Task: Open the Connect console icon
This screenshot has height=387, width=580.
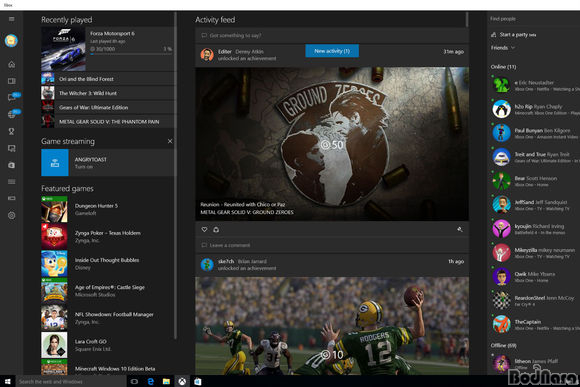Action: coord(11,198)
